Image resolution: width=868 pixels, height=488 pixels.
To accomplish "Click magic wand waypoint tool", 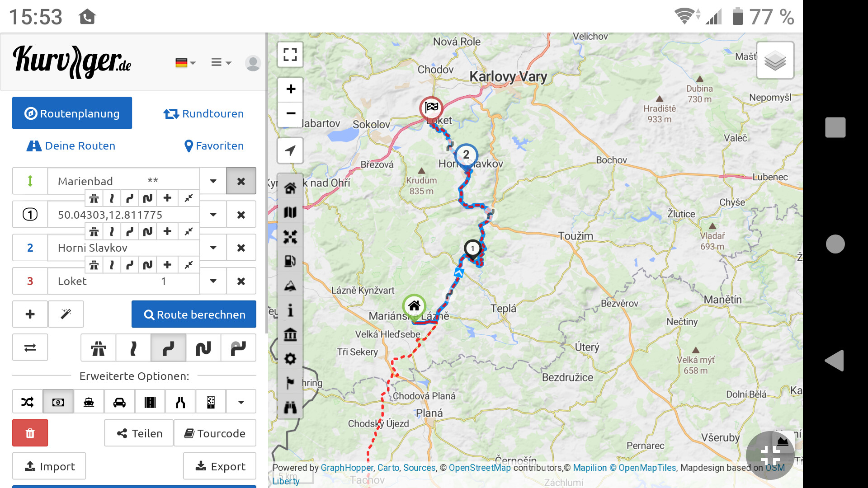I will click(66, 314).
